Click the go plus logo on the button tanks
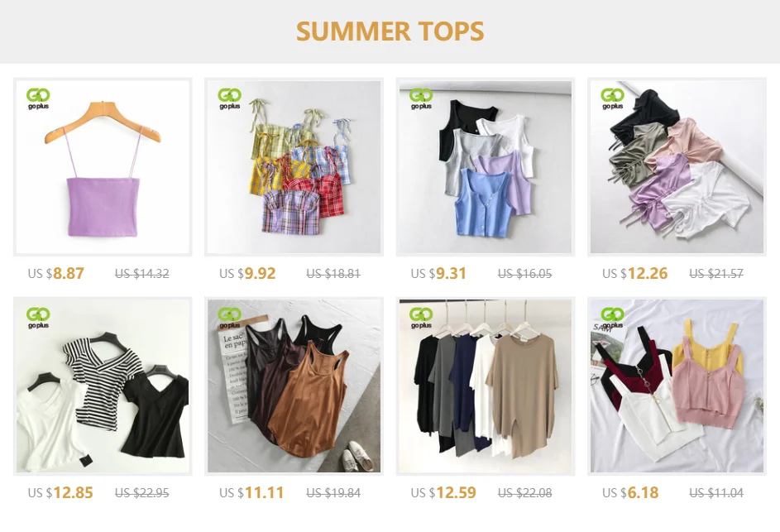 coord(421,98)
